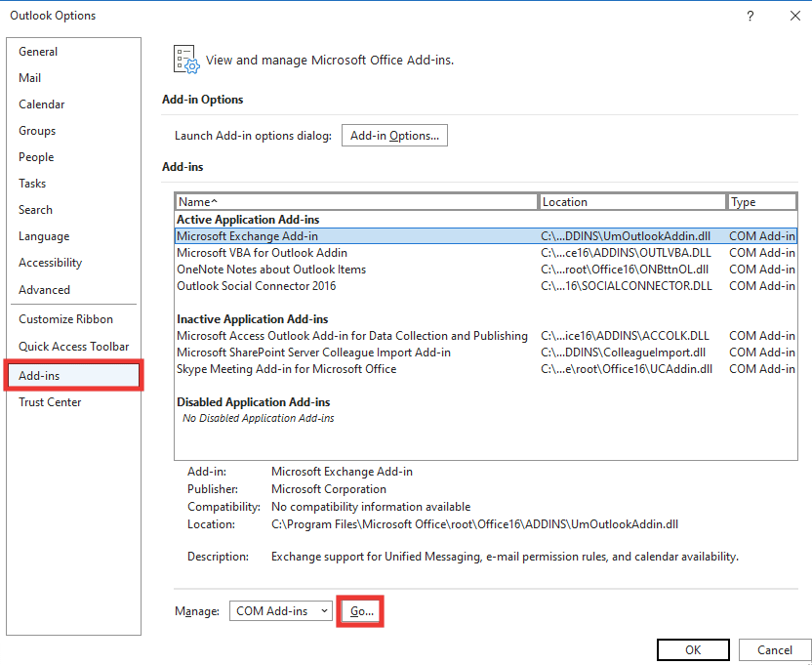812x665 pixels.
Task: Sort by the Name column header
Action: [x=356, y=201]
